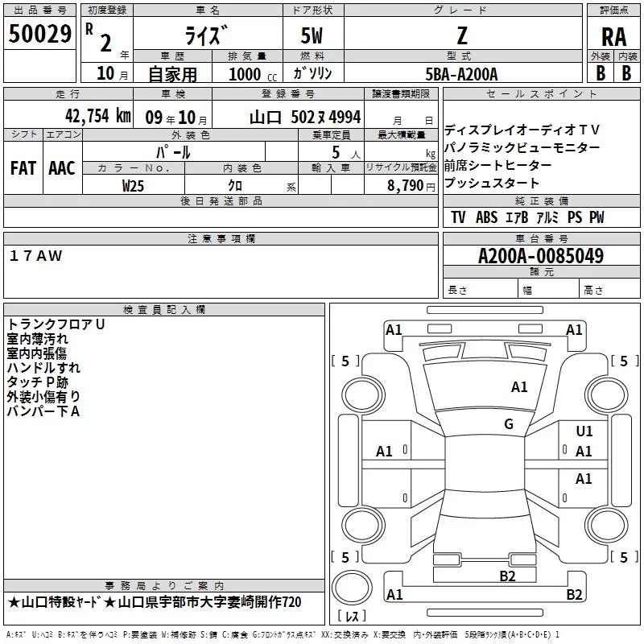Viewport: 644px width, 644px height.
Task: Click the B2 mark on the rear hatch
Action: click(x=508, y=576)
